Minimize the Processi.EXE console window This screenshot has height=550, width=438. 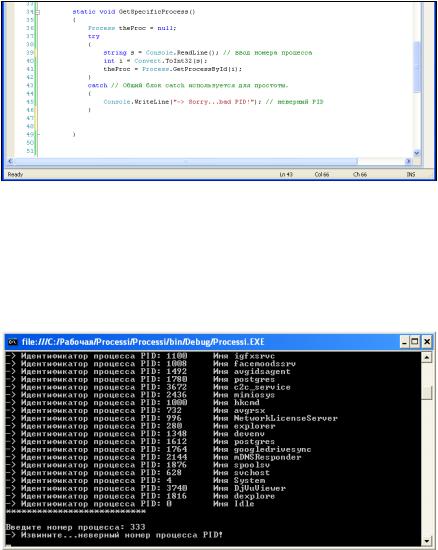coord(404,342)
